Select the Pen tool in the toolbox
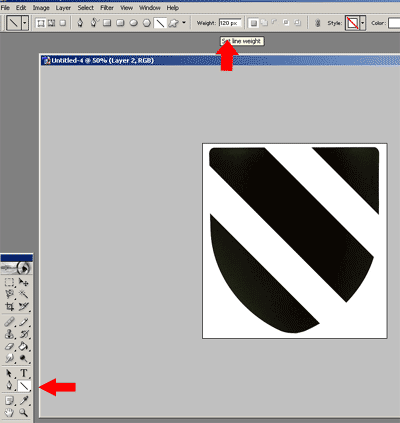The height and width of the screenshot is (423, 400). [x=9, y=386]
